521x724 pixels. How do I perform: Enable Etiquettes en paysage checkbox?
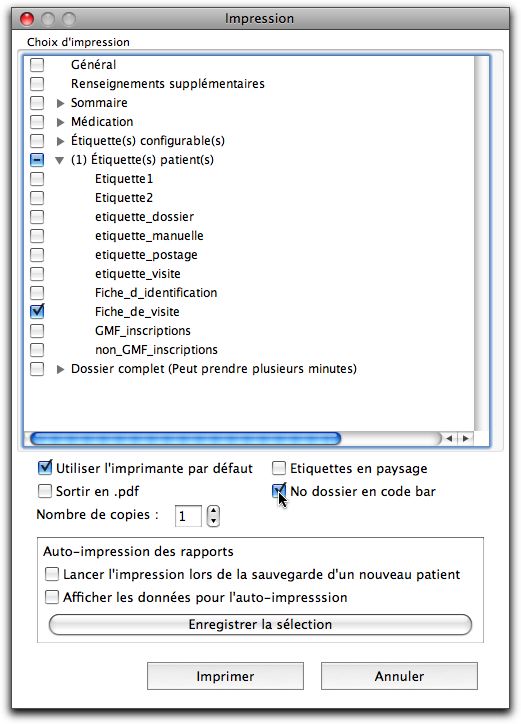coord(279,468)
